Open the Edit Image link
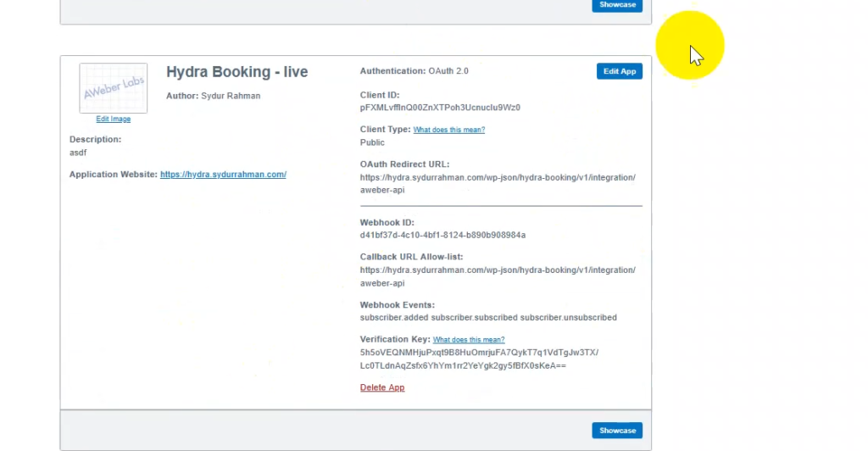This screenshot has width=868, height=451. (113, 120)
